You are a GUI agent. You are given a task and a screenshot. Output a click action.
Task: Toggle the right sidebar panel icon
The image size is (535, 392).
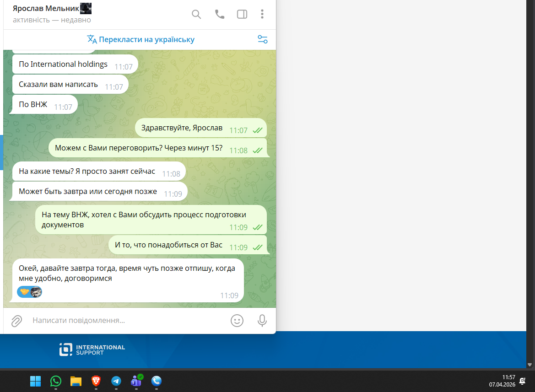(242, 14)
